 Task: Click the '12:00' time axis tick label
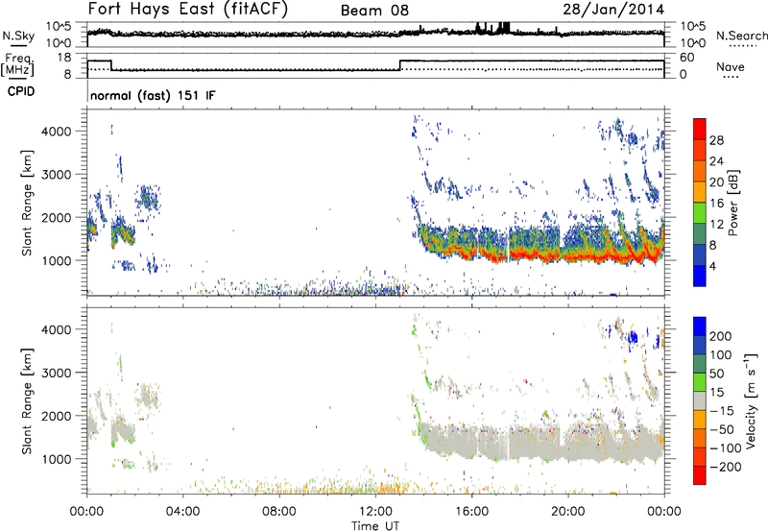(375, 512)
